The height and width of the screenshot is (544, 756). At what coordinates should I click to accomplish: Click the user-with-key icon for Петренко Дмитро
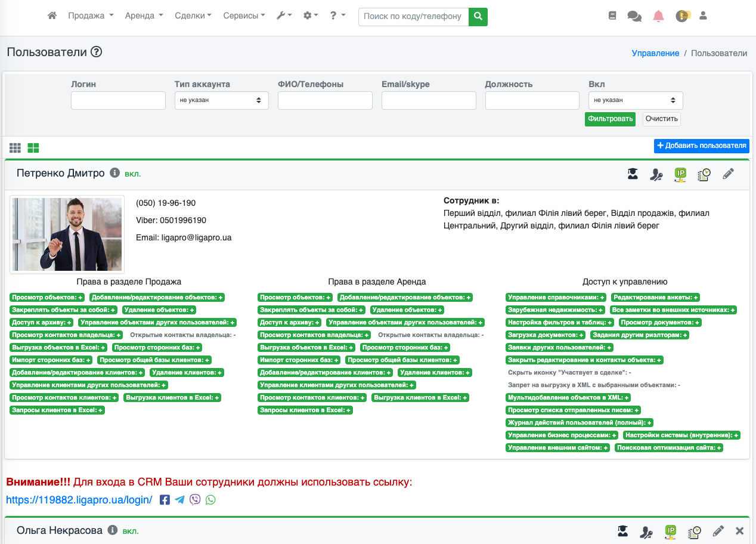[x=656, y=174]
